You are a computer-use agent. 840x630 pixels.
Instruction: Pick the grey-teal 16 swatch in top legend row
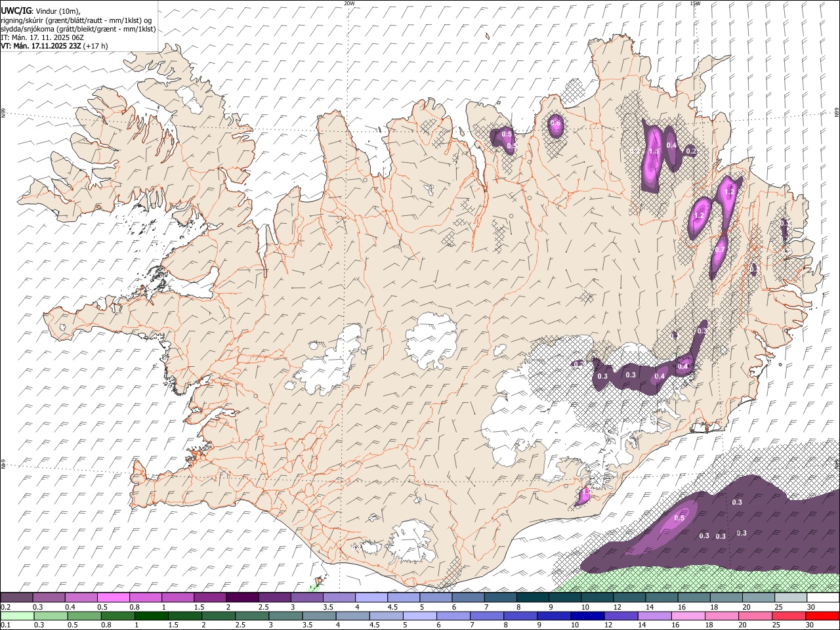(694, 598)
